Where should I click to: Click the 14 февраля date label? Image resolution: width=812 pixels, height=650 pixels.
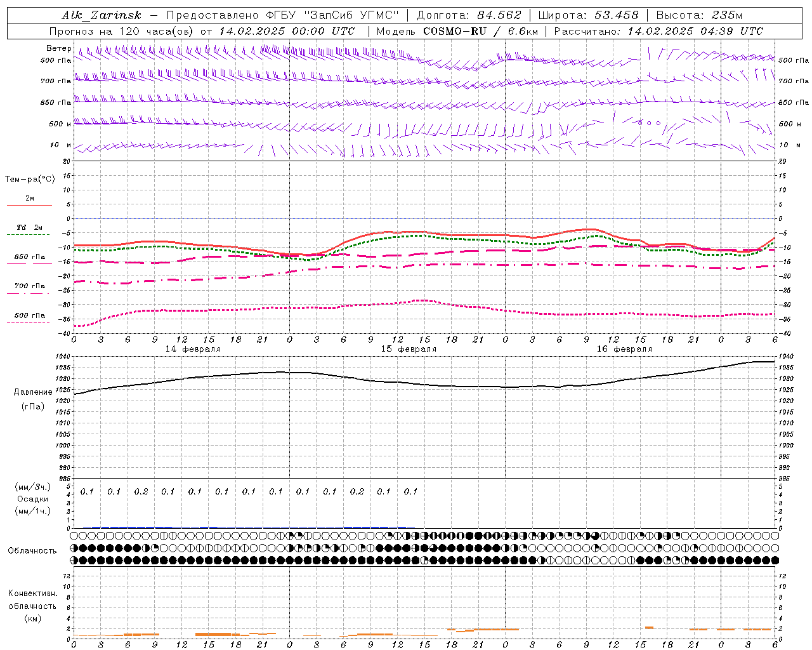[x=193, y=349]
